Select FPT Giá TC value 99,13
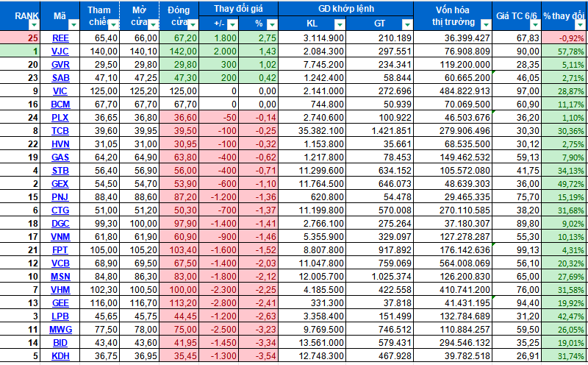This screenshot has width=588, height=365. pyautogui.click(x=517, y=250)
